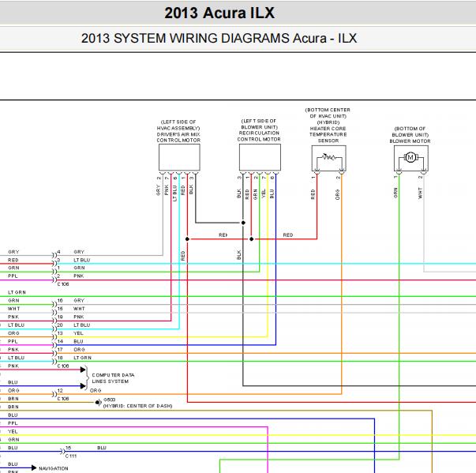Select the pin 15 BLU label at C111

pos(102,448)
